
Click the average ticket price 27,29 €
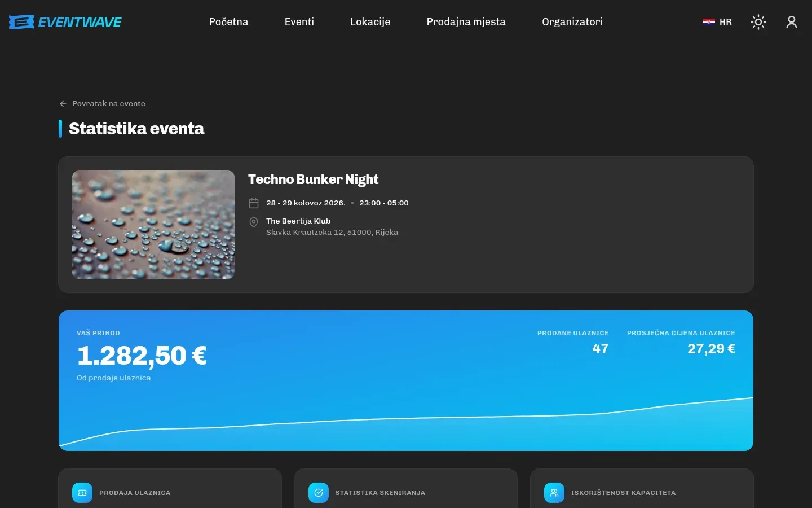coord(711,349)
